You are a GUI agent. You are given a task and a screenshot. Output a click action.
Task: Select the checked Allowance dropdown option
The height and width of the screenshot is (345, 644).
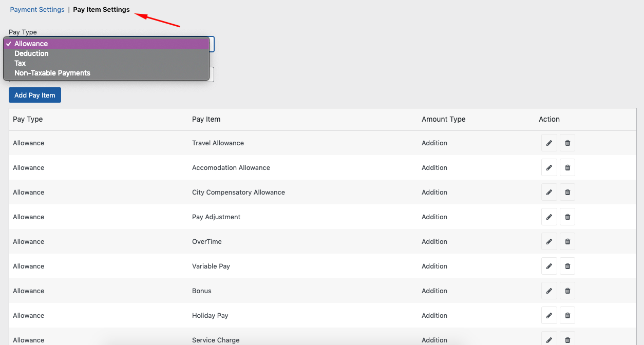32,44
